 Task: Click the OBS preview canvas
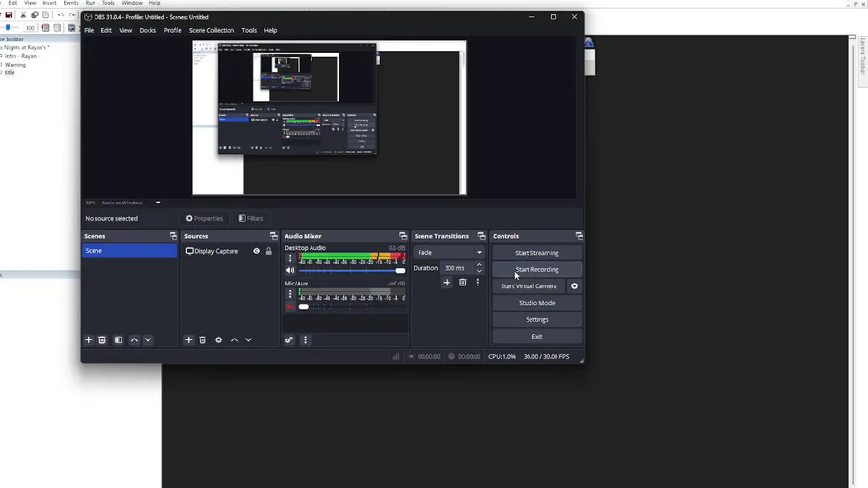click(x=329, y=118)
